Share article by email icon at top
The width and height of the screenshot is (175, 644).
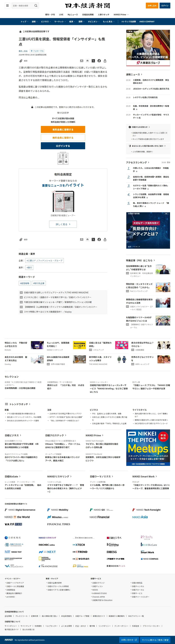click(x=82, y=61)
